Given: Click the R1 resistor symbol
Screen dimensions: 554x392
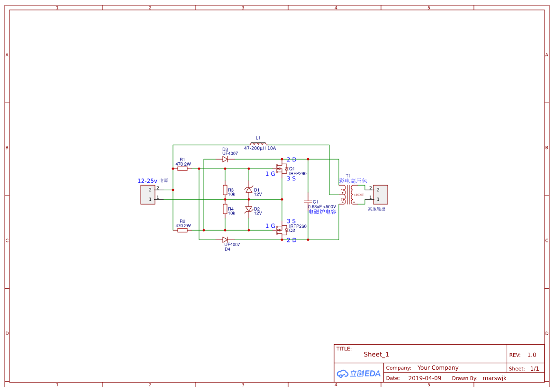Looking at the screenshot, I should (x=182, y=169).
